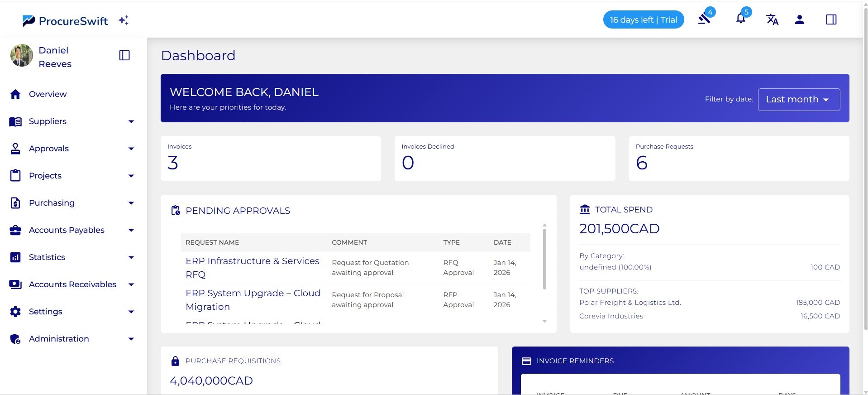Click the Projects clipboard icon

pos(15,175)
